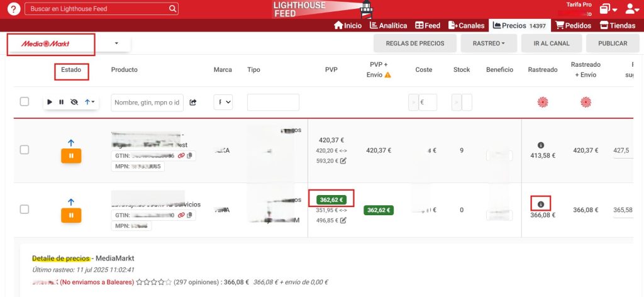Click the (No enviamos a Baleares) text

point(97,282)
